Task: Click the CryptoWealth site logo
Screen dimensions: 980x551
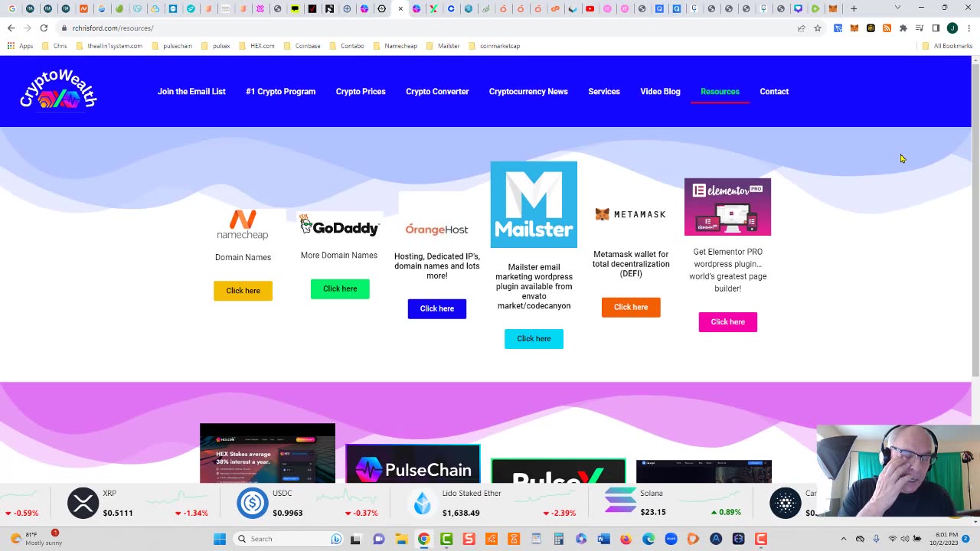Action: 58,90
